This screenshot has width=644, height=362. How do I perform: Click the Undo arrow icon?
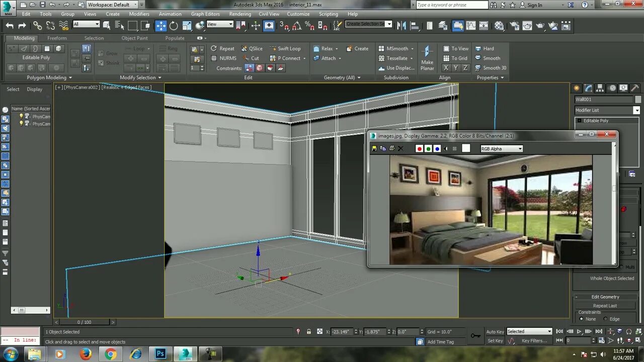tap(10, 26)
